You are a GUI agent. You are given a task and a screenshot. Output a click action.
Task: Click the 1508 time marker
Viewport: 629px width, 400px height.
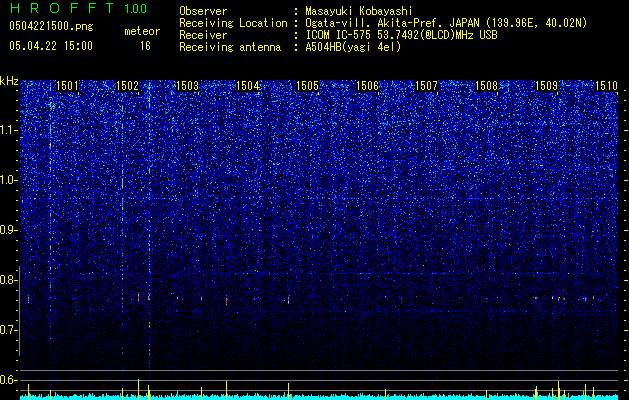[486, 86]
